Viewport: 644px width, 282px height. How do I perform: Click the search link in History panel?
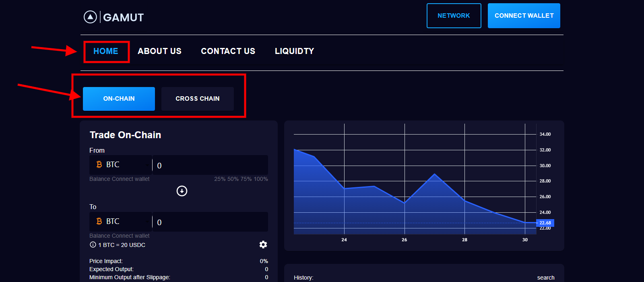coord(546,278)
